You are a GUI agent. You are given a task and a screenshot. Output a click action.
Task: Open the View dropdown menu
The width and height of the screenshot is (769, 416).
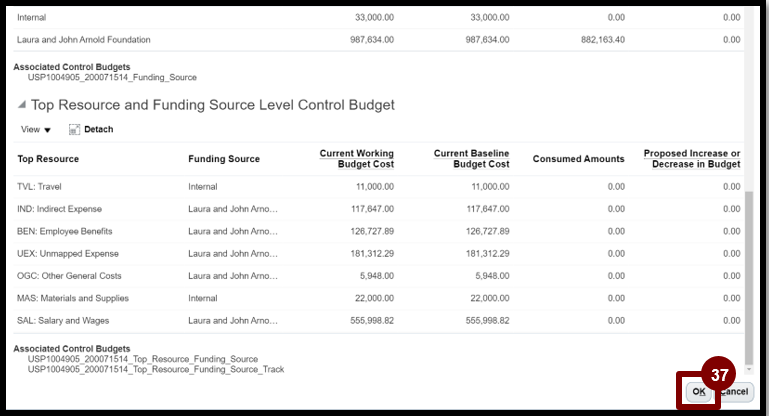[x=36, y=130]
